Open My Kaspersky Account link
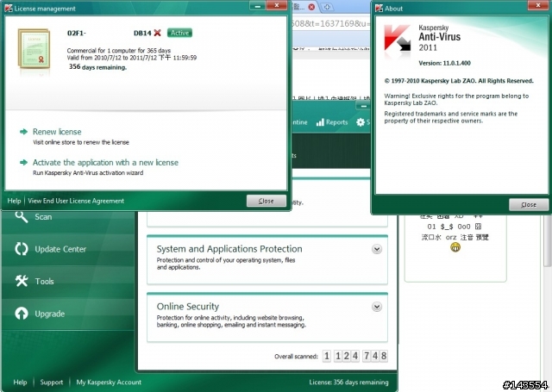This screenshot has height=392, width=552. [x=109, y=383]
